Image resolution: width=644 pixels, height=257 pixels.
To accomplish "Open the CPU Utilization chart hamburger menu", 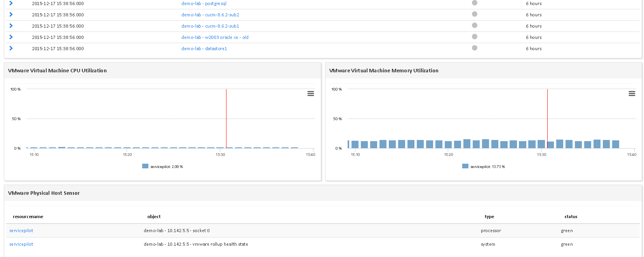I will pos(311,94).
